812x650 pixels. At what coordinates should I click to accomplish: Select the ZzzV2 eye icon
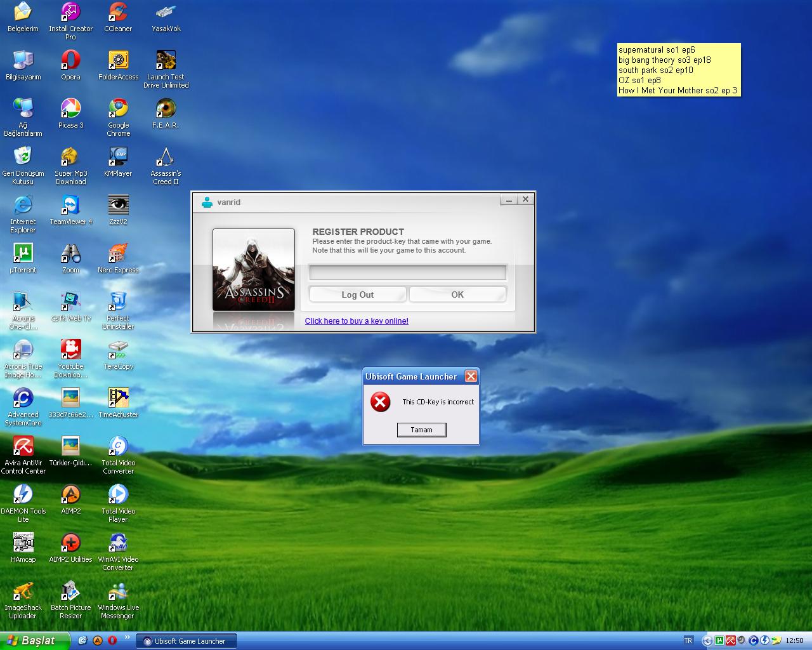(x=118, y=210)
